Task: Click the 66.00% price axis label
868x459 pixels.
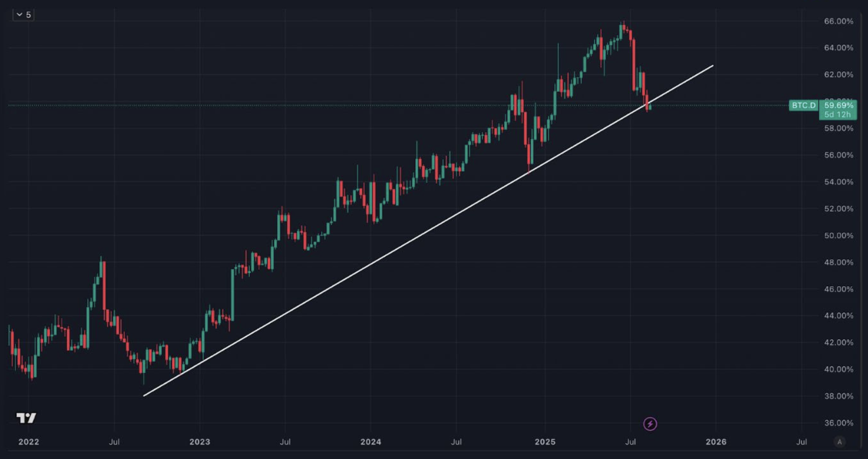Action: click(x=839, y=21)
